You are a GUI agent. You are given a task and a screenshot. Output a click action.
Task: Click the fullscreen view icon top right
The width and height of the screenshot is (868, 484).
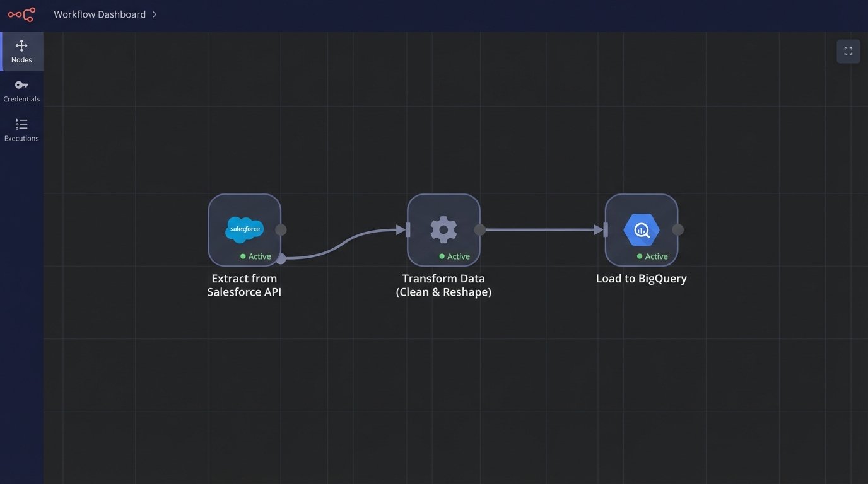pos(848,51)
